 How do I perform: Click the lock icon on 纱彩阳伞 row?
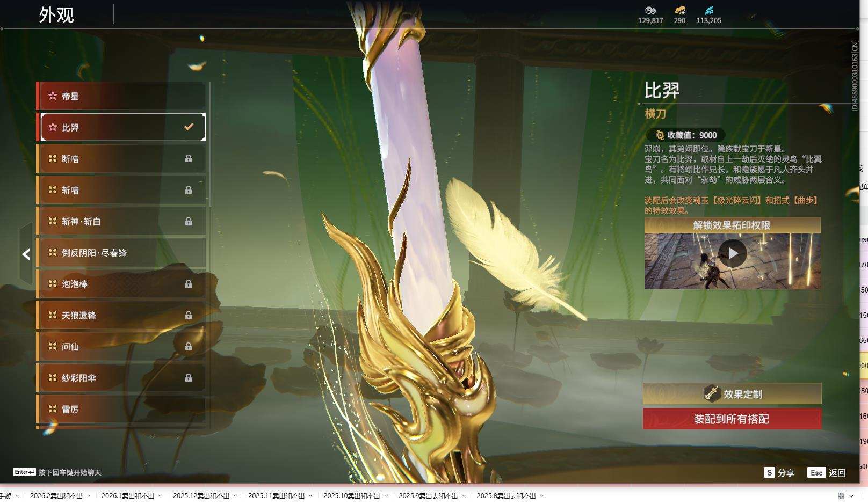click(189, 378)
